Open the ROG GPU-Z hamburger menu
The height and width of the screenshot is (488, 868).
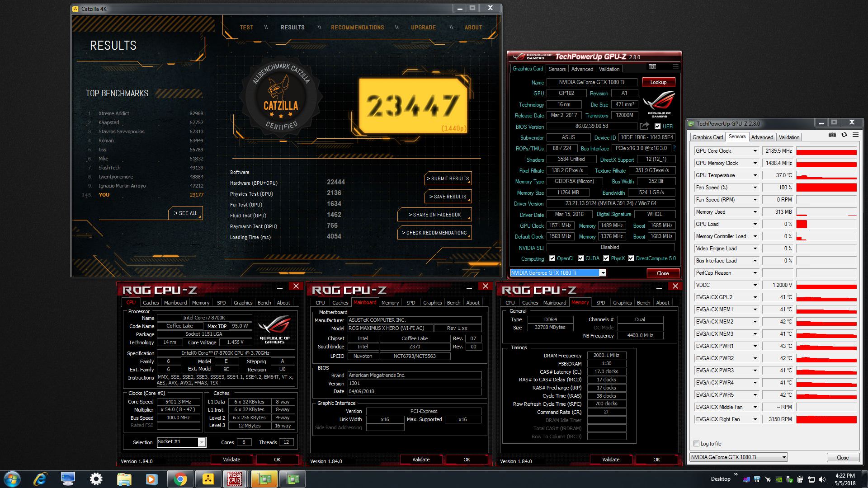click(675, 67)
